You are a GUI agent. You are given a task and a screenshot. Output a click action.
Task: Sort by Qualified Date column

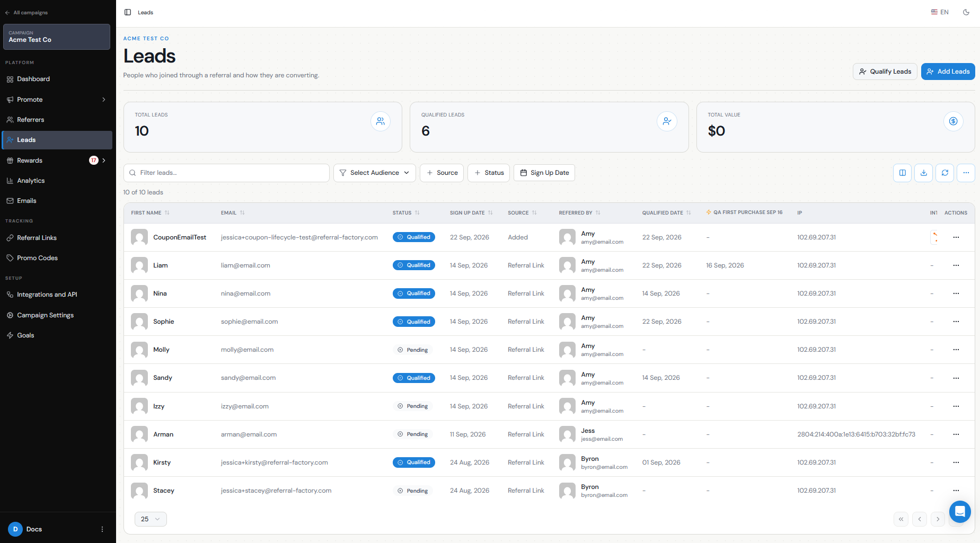click(667, 213)
